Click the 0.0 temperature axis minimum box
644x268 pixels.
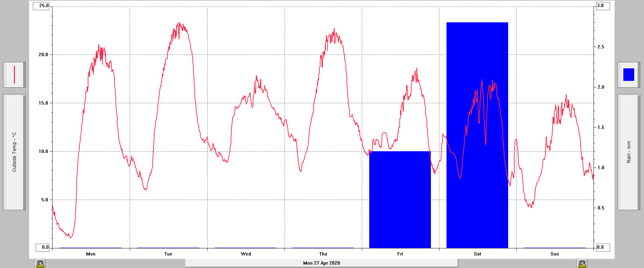click(x=43, y=247)
